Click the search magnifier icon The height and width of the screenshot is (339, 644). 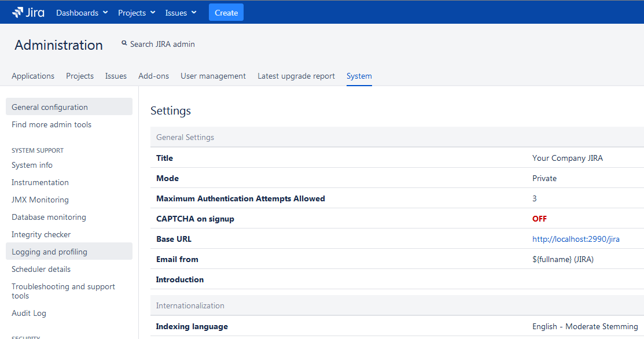tap(124, 43)
